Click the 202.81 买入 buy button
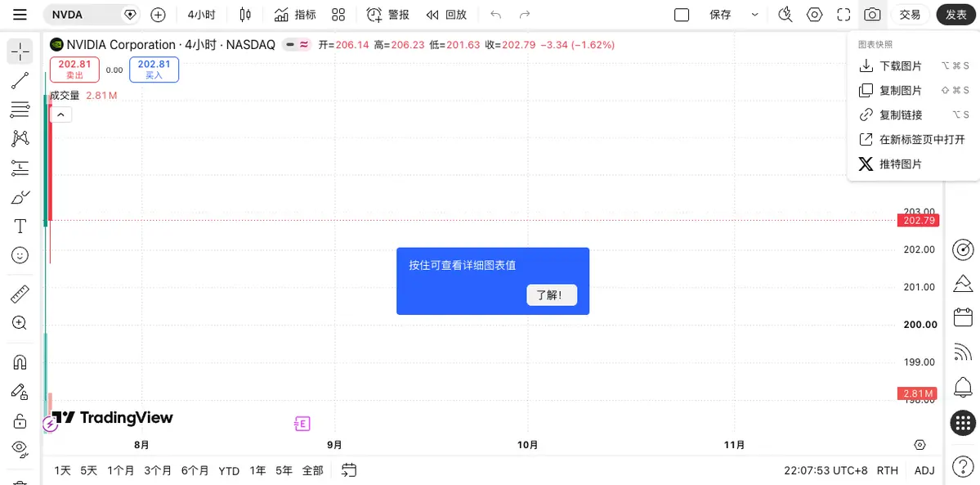The image size is (980, 485). click(x=154, y=70)
